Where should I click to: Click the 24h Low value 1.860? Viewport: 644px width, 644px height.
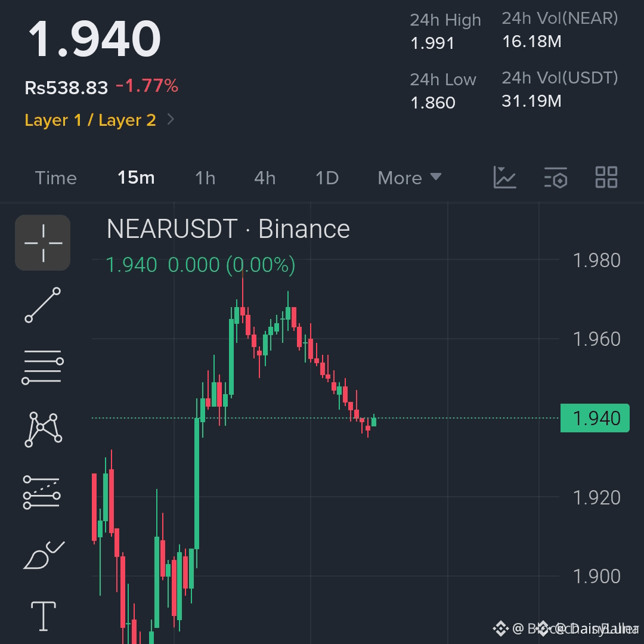[433, 103]
